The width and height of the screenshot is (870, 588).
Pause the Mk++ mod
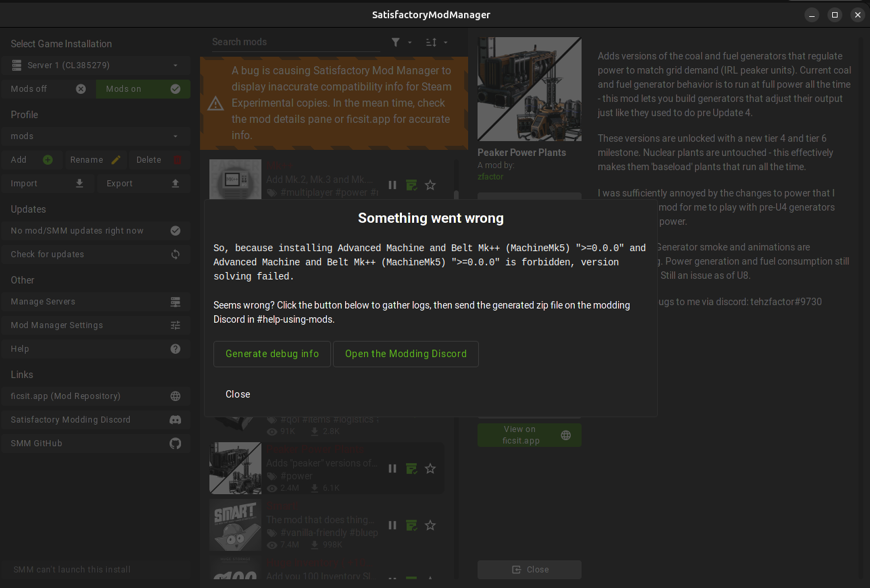(x=392, y=185)
